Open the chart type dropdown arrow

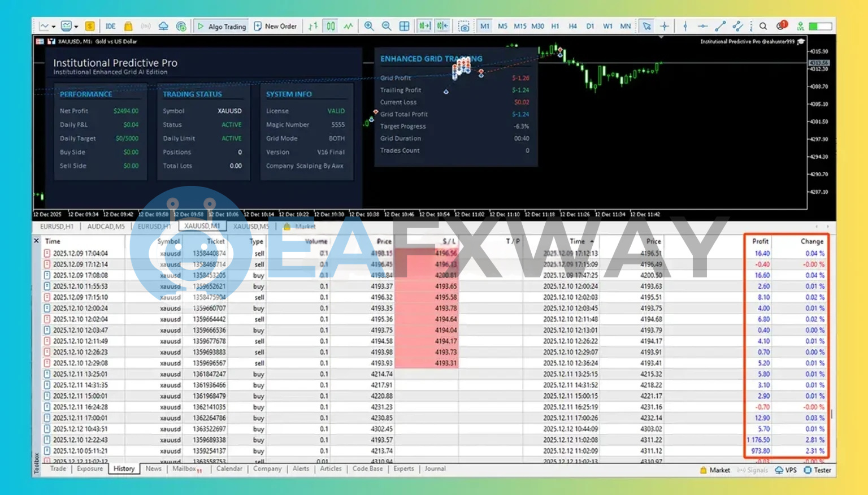54,27
